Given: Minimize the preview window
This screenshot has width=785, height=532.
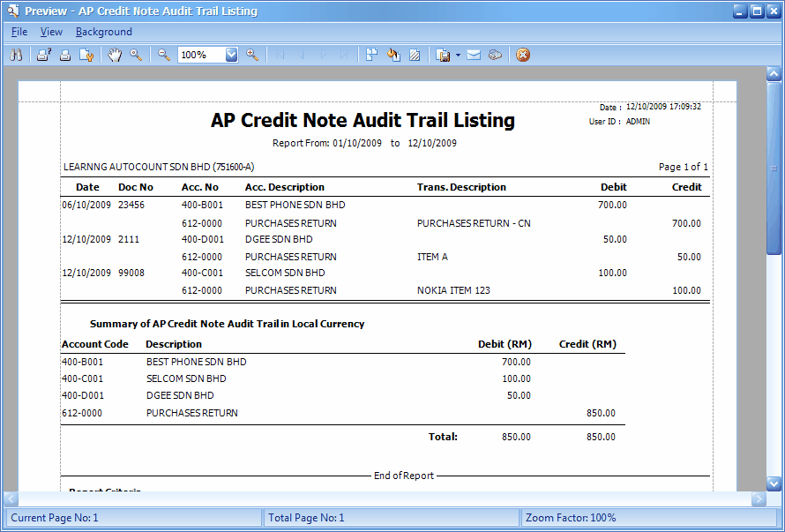Looking at the screenshot, I should 740,11.
